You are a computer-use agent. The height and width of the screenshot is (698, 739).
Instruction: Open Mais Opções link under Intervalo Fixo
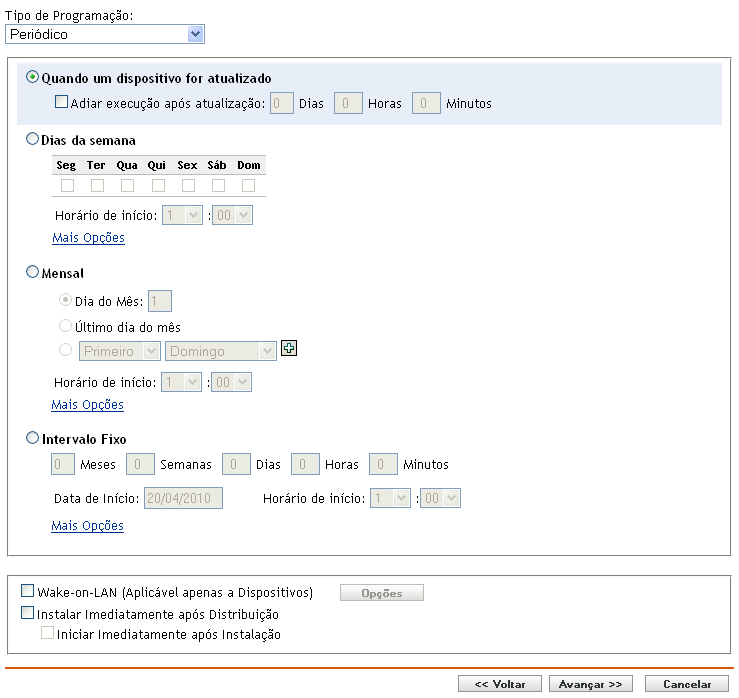pos(87,526)
